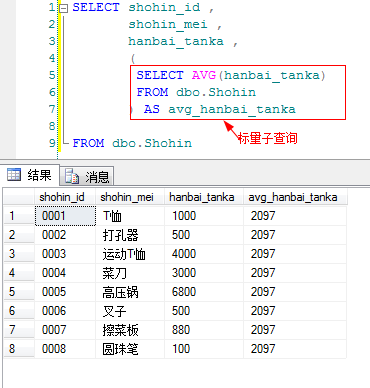The width and height of the screenshot is (370, 388).
Task: Click cell 0008 in shohin_id column
Action: point(65,349)
